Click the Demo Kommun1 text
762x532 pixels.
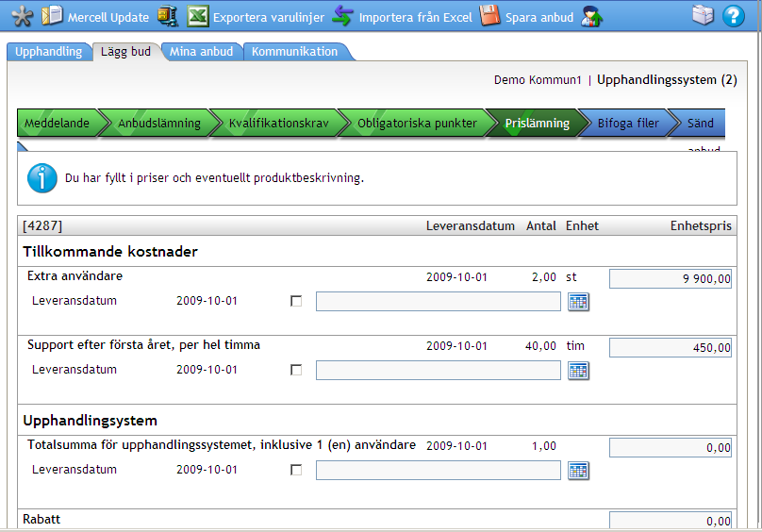coord(538,80)
